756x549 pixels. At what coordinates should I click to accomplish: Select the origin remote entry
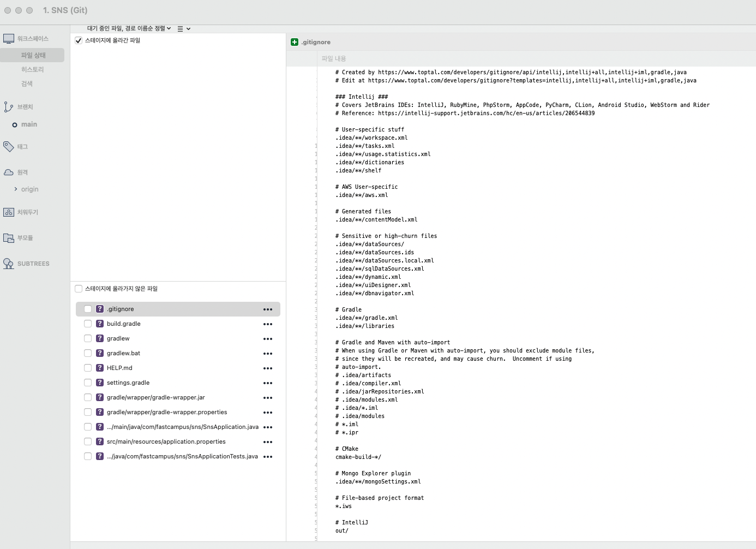coord(29,189)
